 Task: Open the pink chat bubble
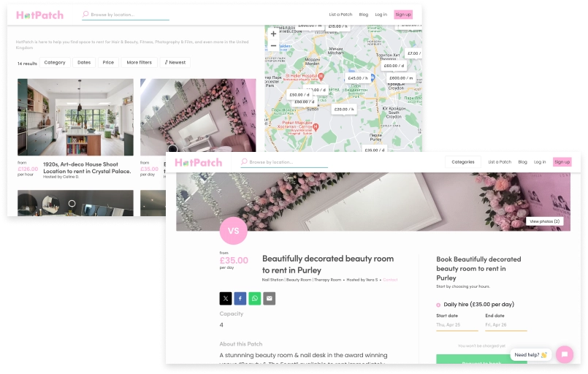pyautogui.click(x=565, y=354)
